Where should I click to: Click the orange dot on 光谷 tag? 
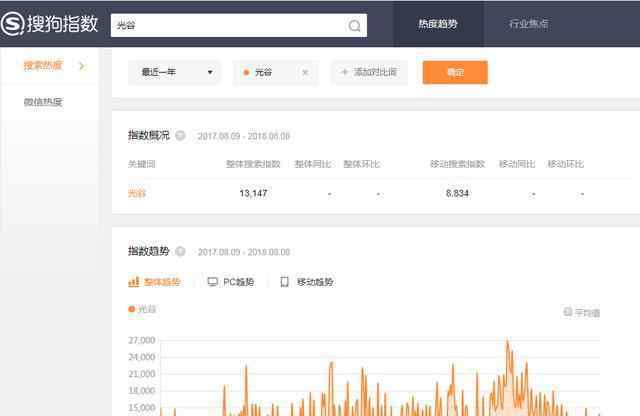coord(246,73)
